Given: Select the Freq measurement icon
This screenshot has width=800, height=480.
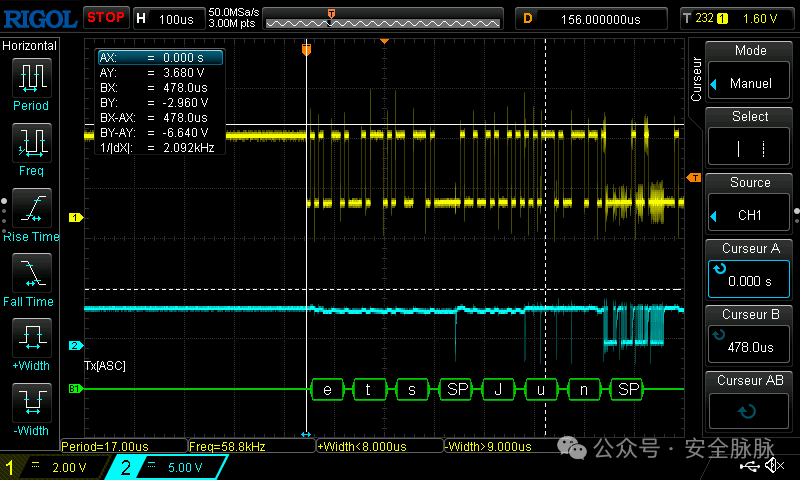Looking at the screenshot, I should 32,143.
